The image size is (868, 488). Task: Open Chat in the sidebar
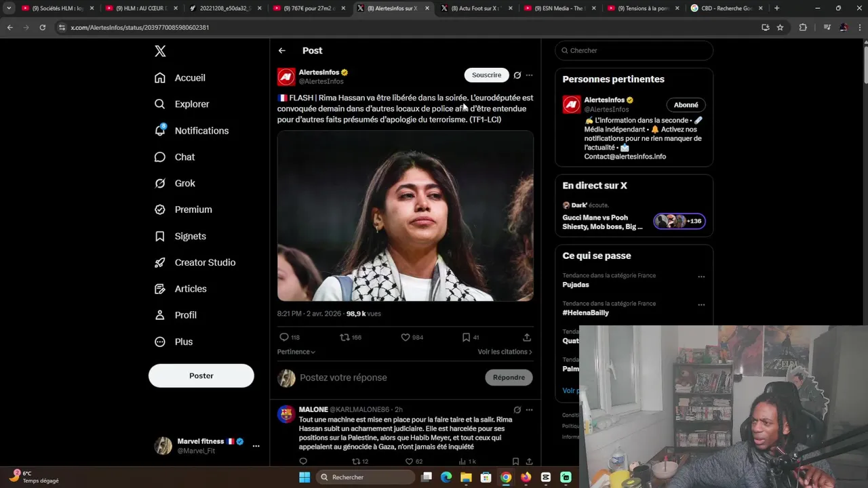point(175,157)
